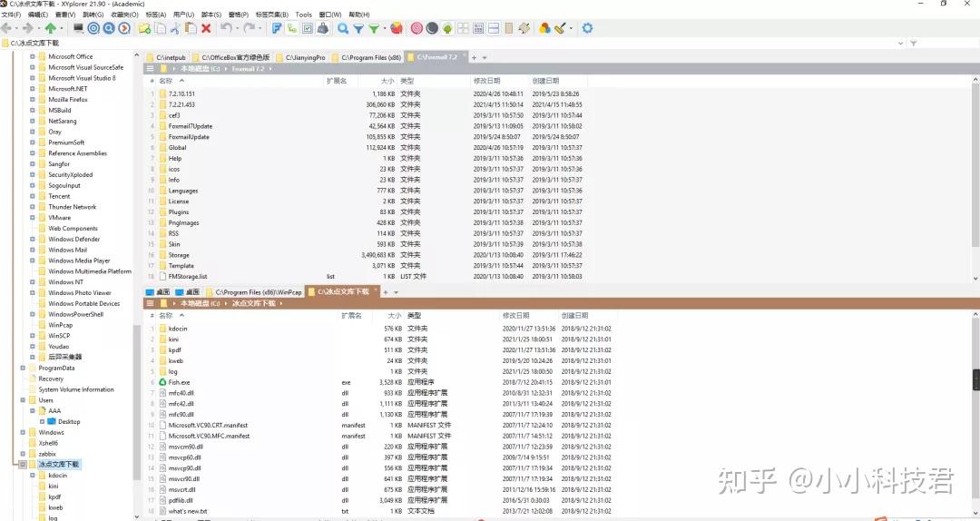980x521 pixels.
Task: Click the weight/lock toolbar icon
Action: point(322,28)
